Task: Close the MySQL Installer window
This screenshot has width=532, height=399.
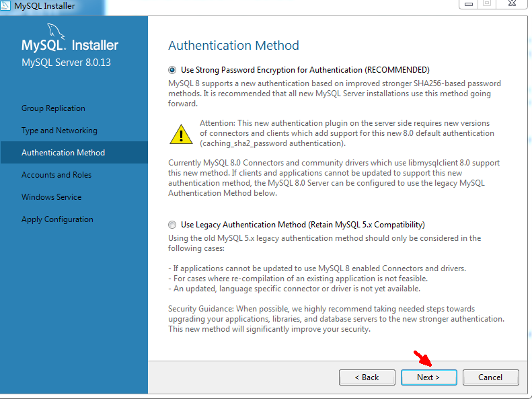Action: click(x=512, y=4)
